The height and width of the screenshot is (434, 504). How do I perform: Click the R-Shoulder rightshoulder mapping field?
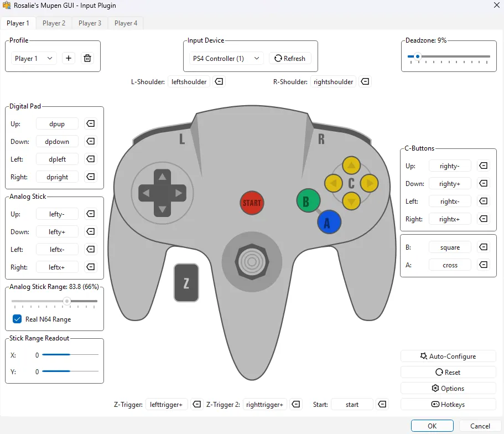(333, 82)
